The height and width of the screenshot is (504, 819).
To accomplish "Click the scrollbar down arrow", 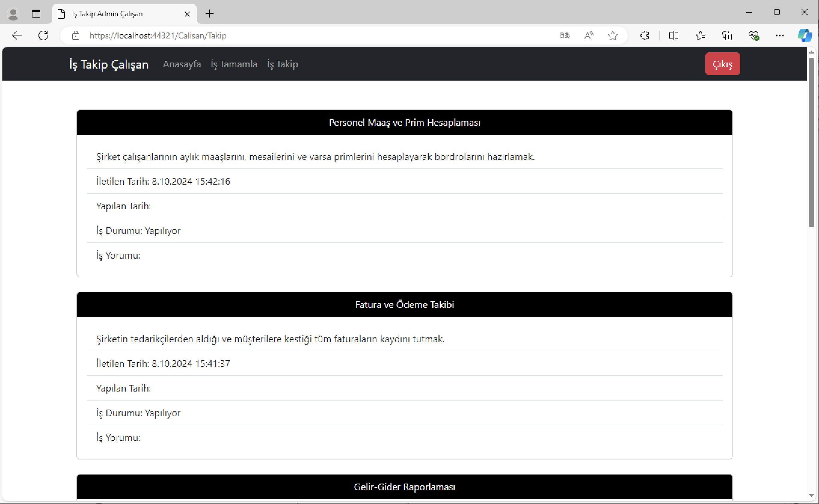I will (811, 495).
